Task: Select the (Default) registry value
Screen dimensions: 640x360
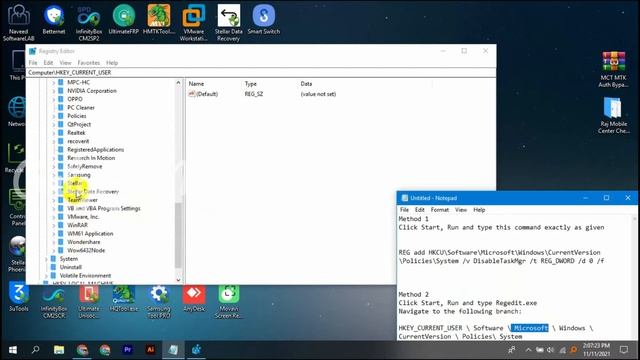Action: [207, 94]
